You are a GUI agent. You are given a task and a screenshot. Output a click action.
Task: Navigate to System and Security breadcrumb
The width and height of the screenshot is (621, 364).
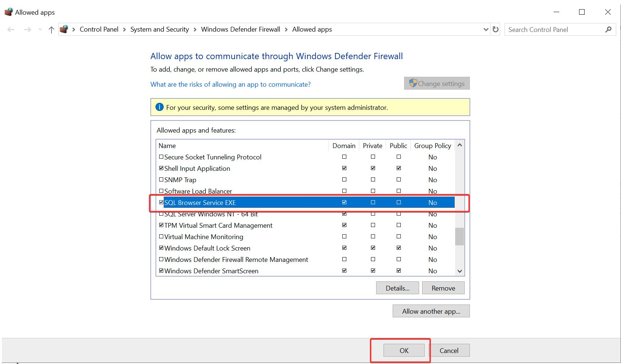[160, 29]
